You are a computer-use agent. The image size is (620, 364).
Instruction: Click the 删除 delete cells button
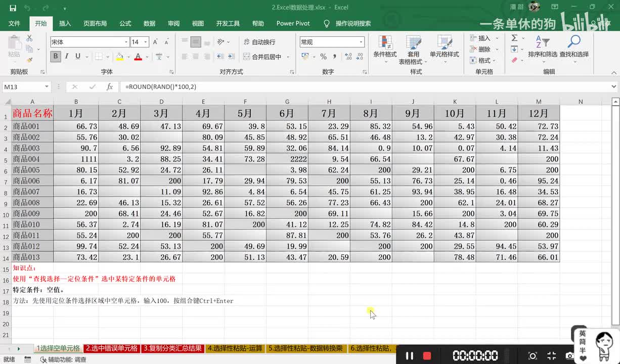pos(484,49)
